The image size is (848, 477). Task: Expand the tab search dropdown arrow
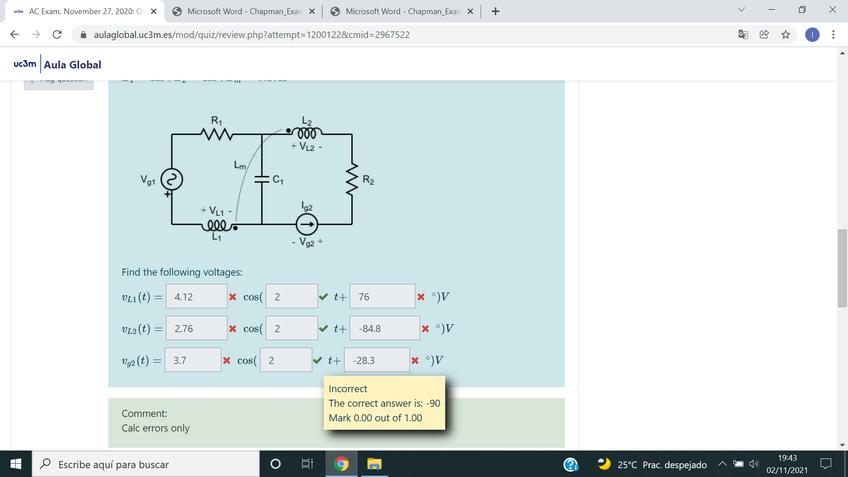point(739,11)
